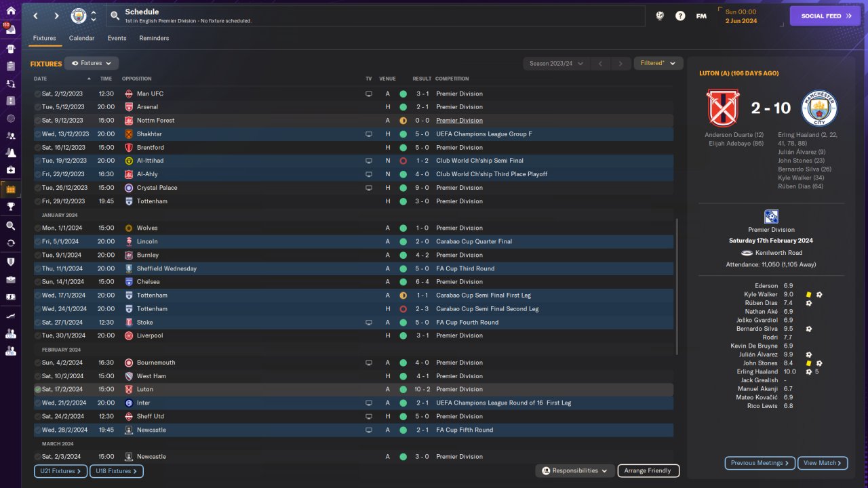868x488 pixels.
Task: Click the orange draw indicator on Nottm Forest row
Action: tap(403, 121)
